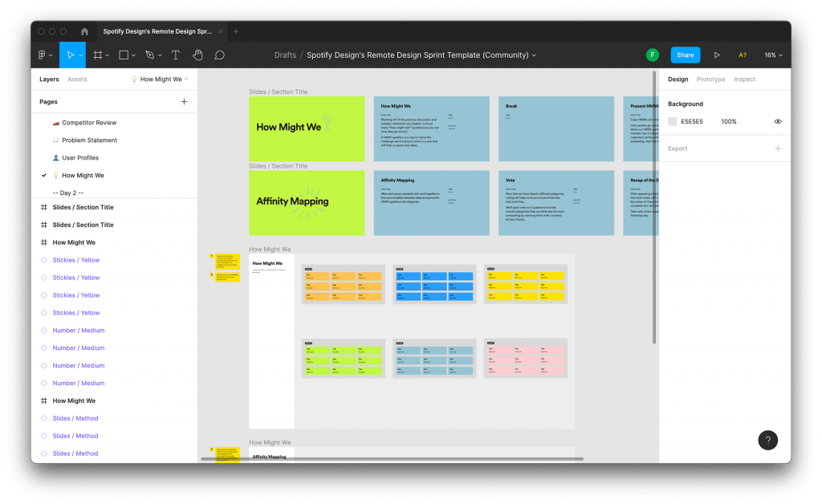
Task: Toggle background color visibility eye
Action: click(778, 121)
